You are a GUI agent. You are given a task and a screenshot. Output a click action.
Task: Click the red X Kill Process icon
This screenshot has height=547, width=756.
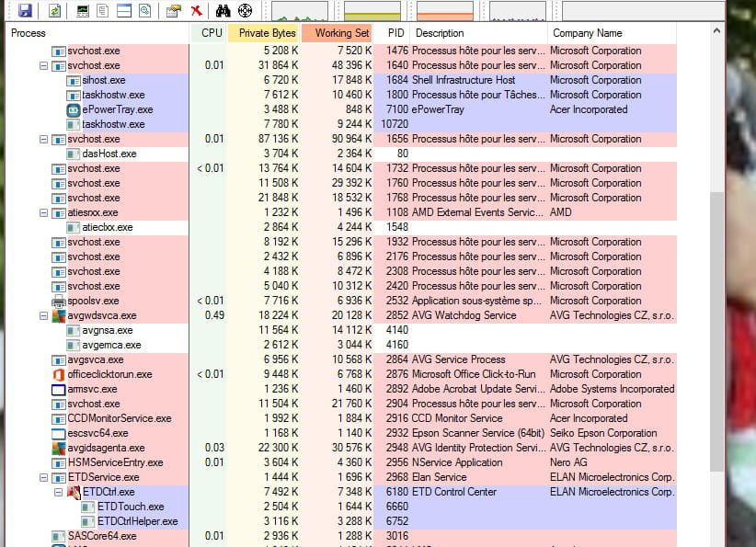coord(196,11)
